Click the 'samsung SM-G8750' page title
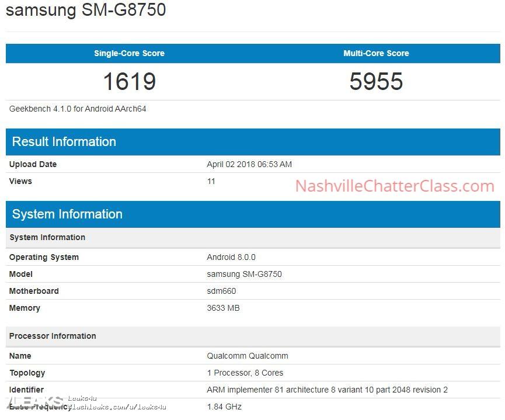Viewport: 505px width, 420px height. [x=86, y=9]
